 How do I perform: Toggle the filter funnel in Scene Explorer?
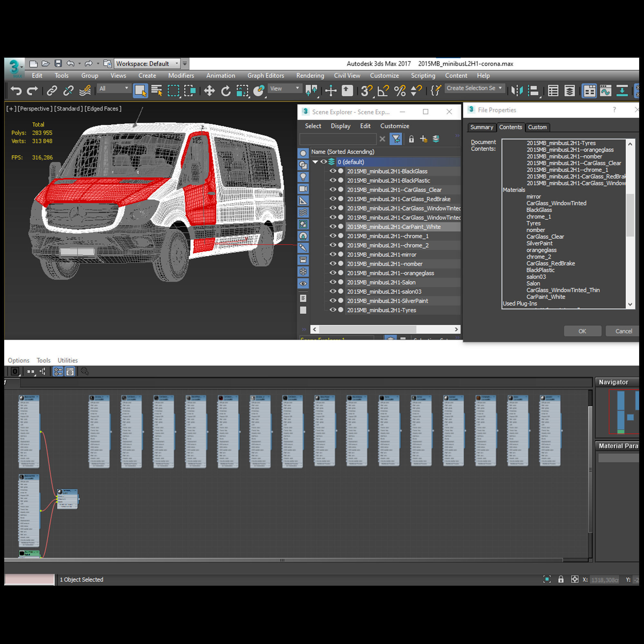(x=396, y=139)
